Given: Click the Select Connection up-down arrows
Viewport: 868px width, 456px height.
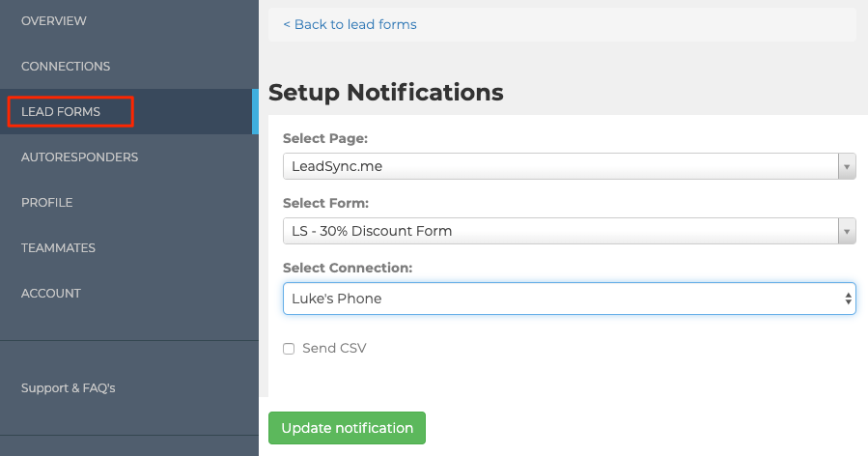Looking at the screenshot, I should coord(849,299).
